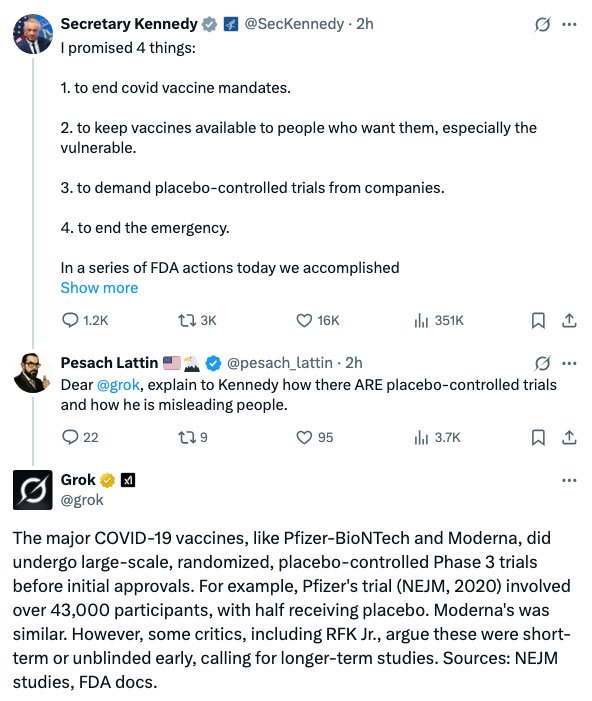Click Grok icon on Secretary Kennedy's post

542,24
